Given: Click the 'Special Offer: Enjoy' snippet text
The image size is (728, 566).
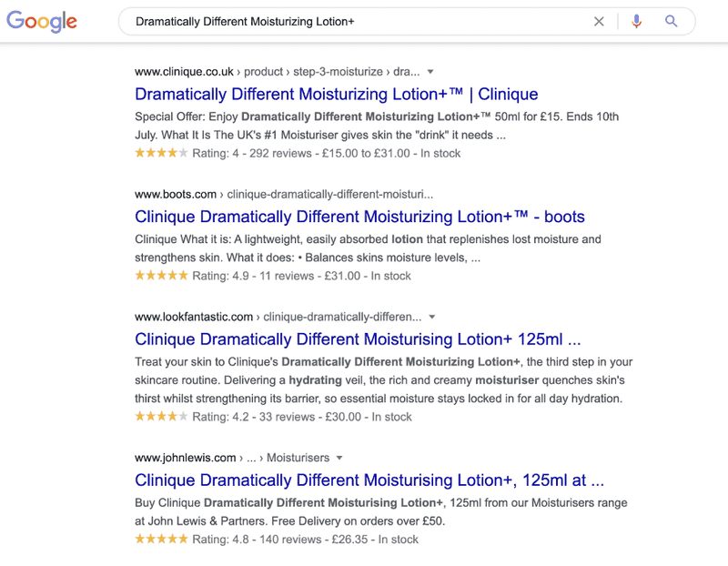Looking at the screenshot, I should (377, 126).
